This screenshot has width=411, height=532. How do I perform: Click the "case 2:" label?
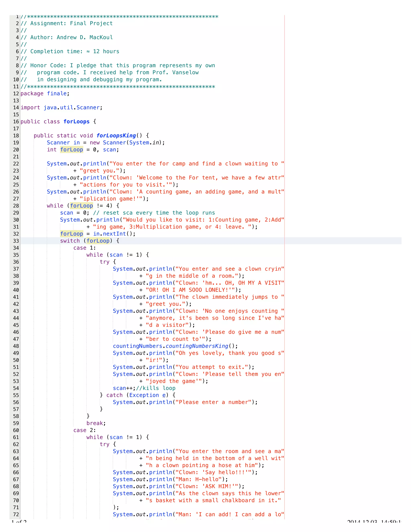85,430
